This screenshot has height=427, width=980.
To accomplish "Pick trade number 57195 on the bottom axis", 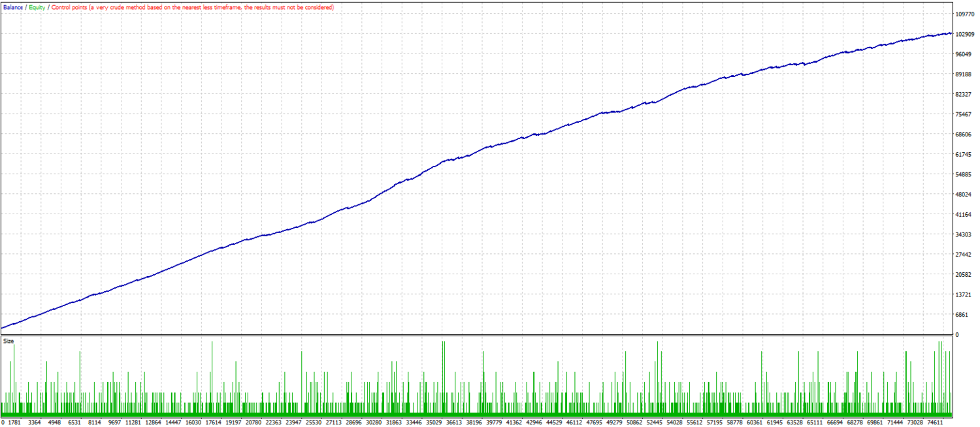I will click(715, 422).
